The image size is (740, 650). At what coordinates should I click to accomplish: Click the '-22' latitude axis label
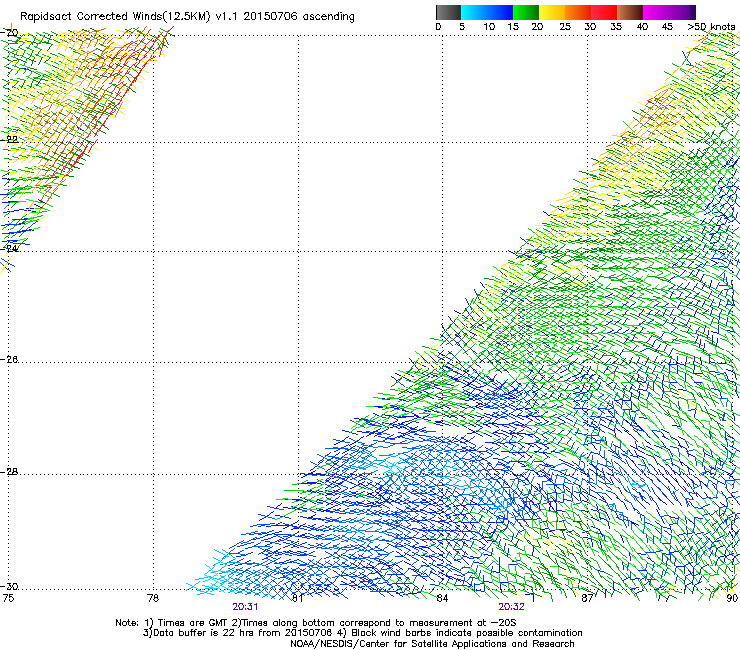pyautogui.click(x=10, y=139)
